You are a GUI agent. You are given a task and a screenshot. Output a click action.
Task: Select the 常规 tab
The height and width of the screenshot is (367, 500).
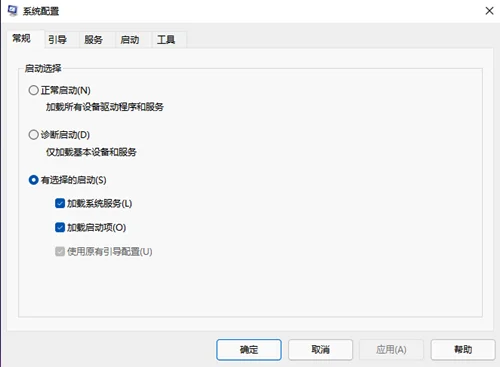point(22,39)
